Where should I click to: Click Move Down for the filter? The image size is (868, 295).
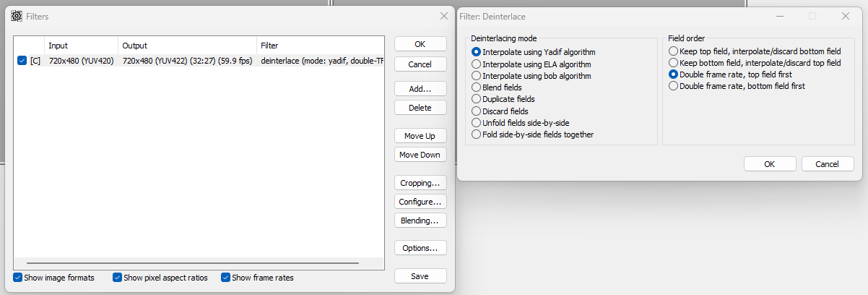(x=420, y=155)
